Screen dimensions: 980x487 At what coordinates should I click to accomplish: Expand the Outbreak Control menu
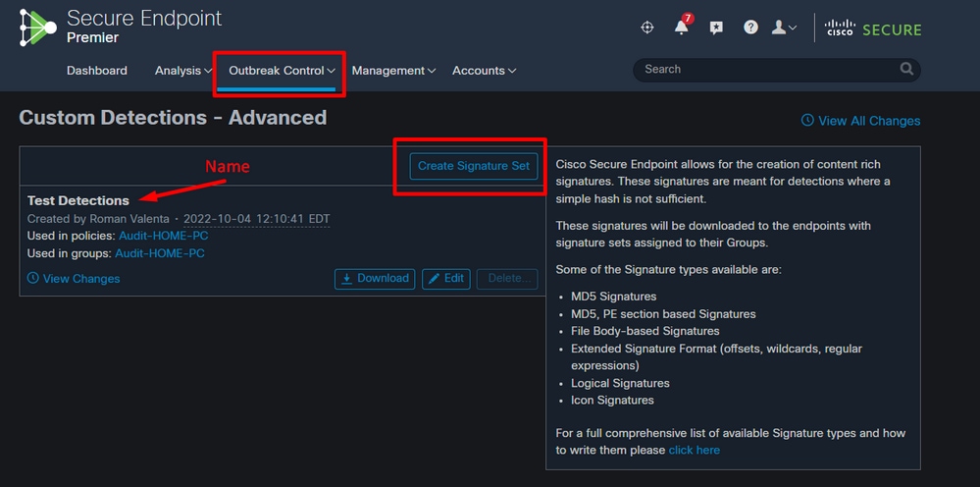coord(282,71)
